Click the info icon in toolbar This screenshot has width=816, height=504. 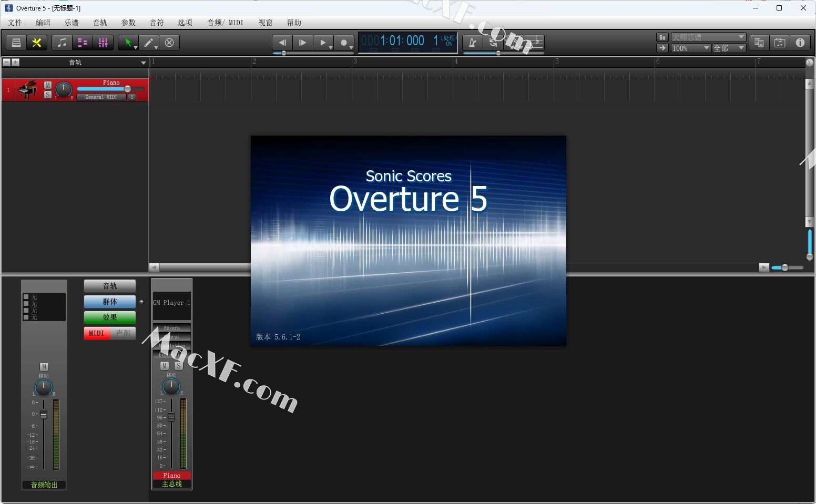(800, 43)
